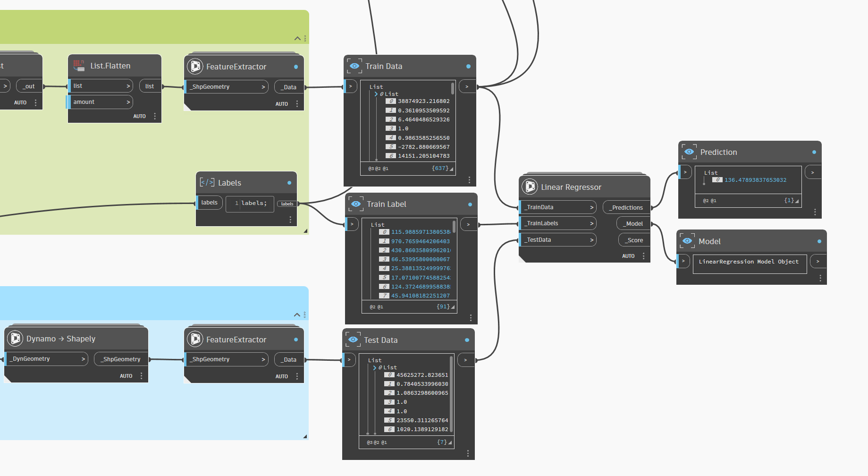Click the Train Data preview scrollbar
Image resolution: width=868 pixels, height=476 pixels.
[x=453, y=88]
